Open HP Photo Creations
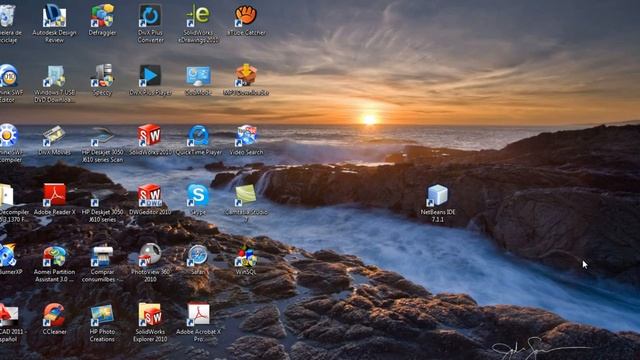 [x=102, y=316]
